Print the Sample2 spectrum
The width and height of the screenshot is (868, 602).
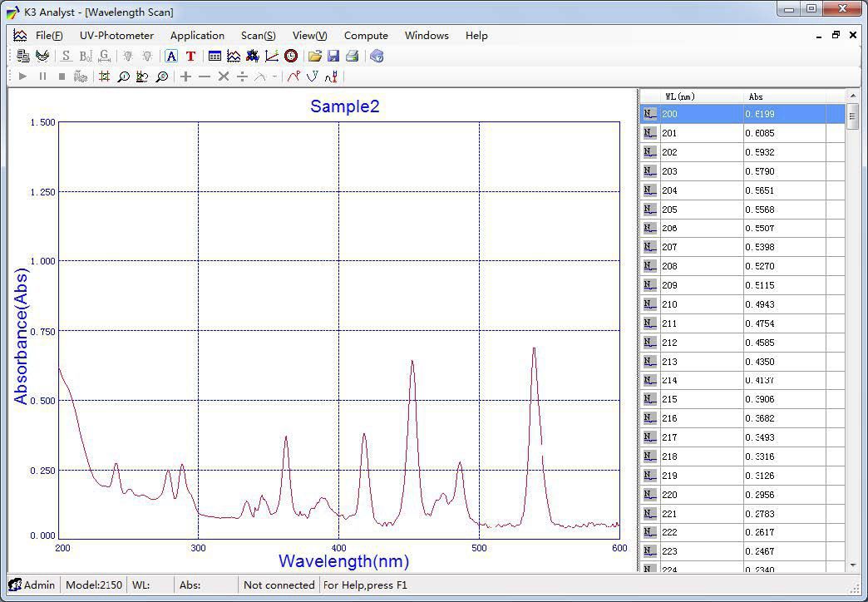[353, 56]
